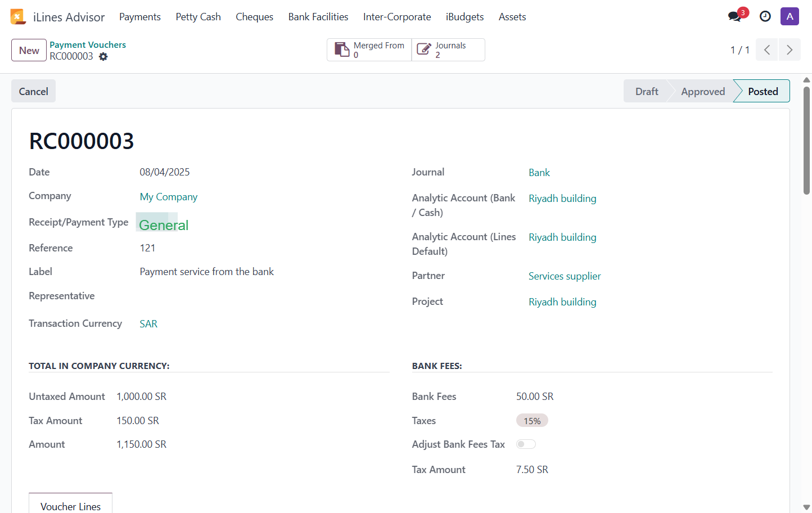The width and height of the screenshot is (812, 513).
Task: Open the activities clock icon
Action: tap(765, 17)
